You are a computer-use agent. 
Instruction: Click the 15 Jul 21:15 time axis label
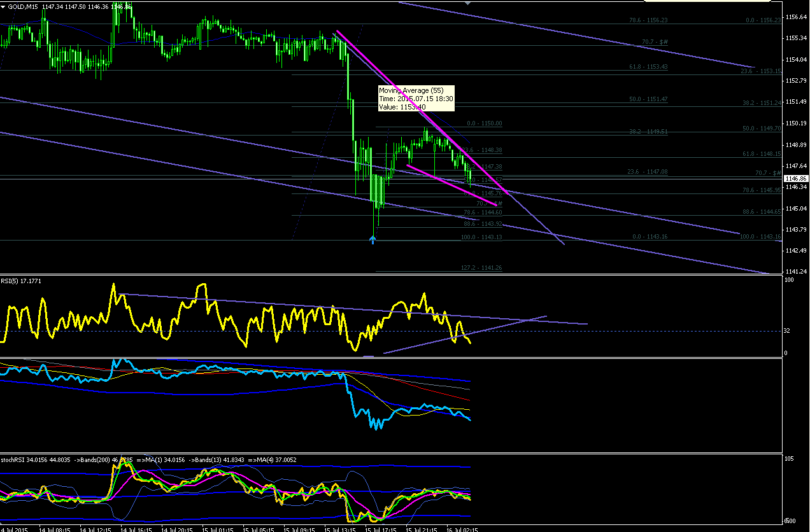(422, 529)
